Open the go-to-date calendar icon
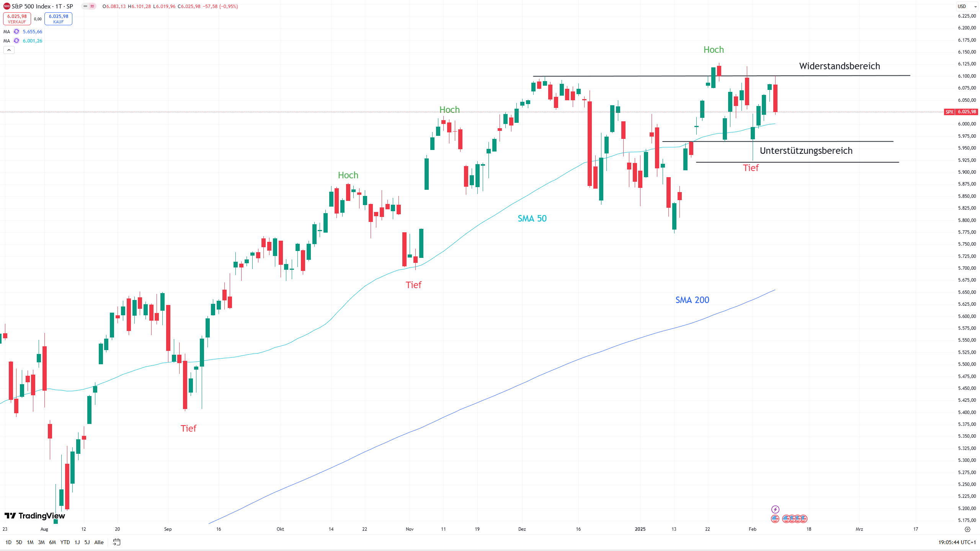Viewport: 980px width, 551px height. click(x=117, y=542)
